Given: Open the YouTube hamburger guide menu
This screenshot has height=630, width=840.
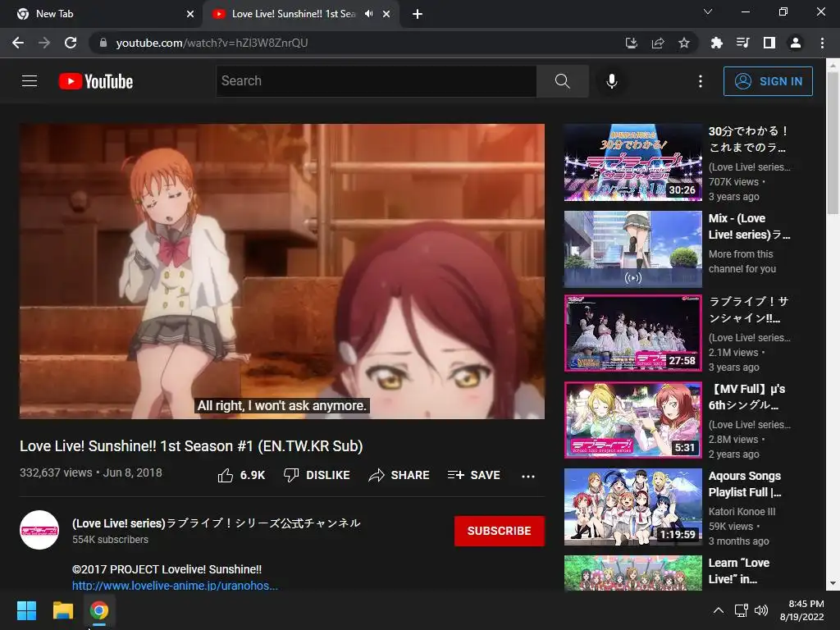Looking at the screenshot, I should click(30, 81).
